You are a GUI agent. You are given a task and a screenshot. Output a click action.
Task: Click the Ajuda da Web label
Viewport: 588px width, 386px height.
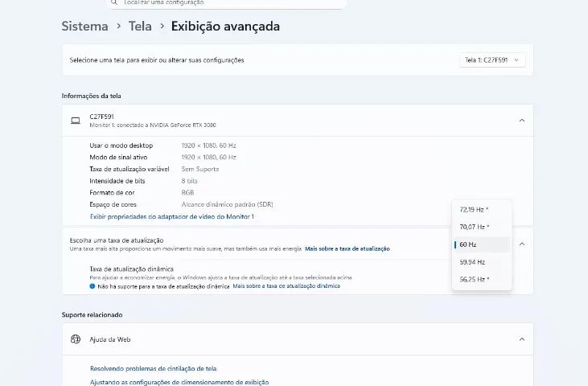pyautogui.click(x=110, y=339)
